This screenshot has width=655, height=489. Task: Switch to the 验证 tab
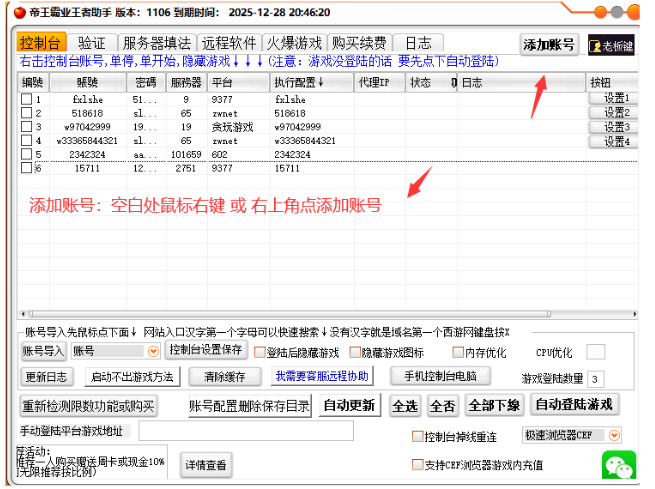coord(91,43)
